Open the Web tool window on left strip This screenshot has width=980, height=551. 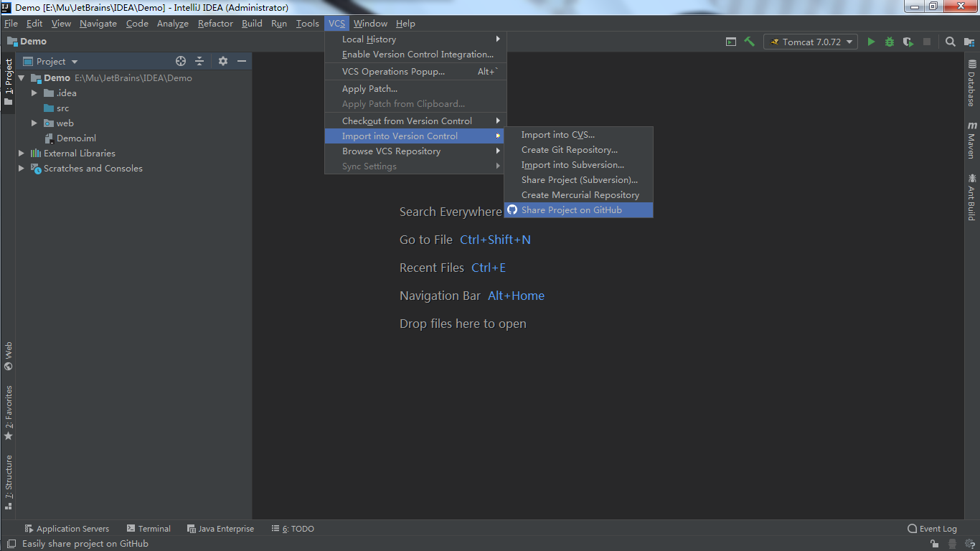(x=8, y=356)
